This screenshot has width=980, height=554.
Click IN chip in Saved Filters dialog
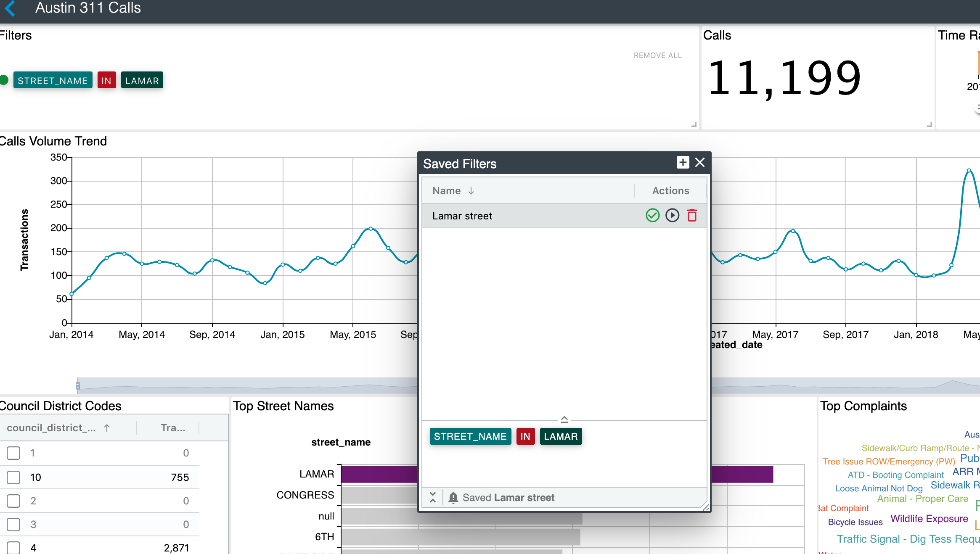point(525,436)
